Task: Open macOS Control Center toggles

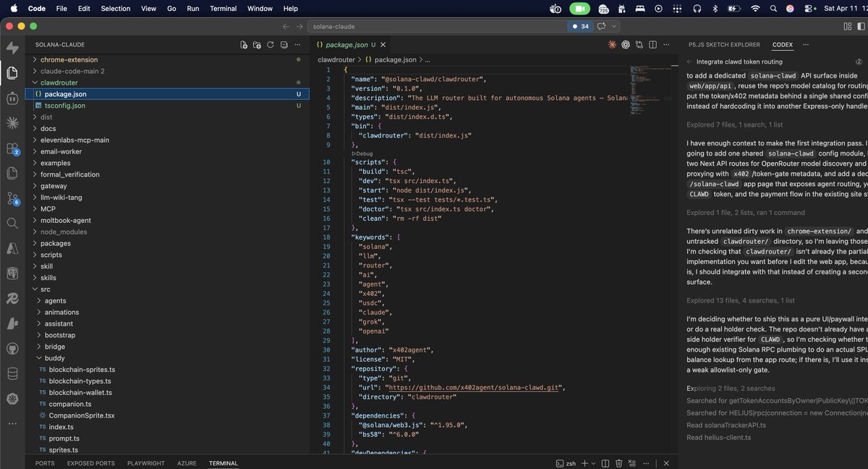Action: 809,9
